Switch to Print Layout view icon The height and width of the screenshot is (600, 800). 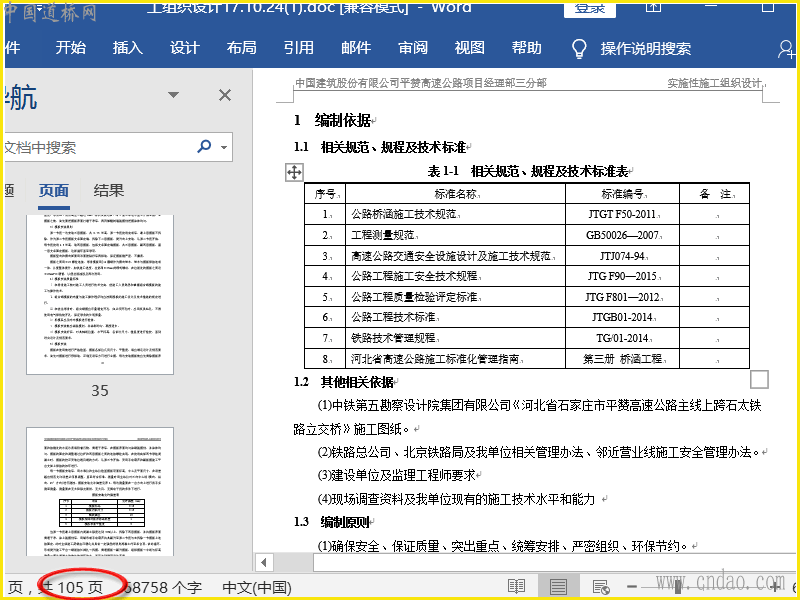(558, 587)
